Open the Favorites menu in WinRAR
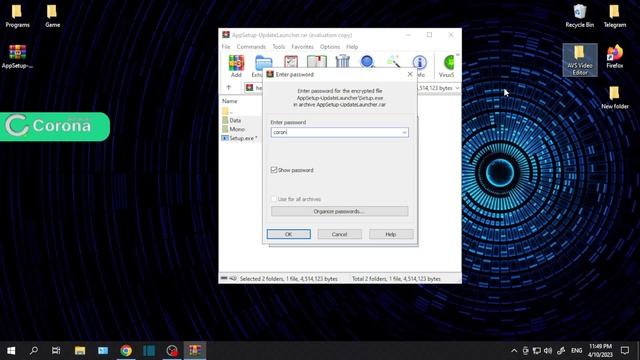 pos(302,47)
